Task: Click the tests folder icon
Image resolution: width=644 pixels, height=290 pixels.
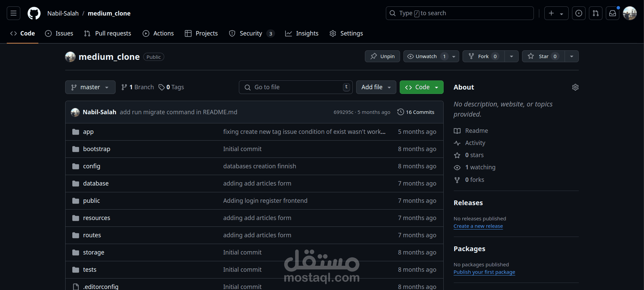Action: [x=76, y=270]
